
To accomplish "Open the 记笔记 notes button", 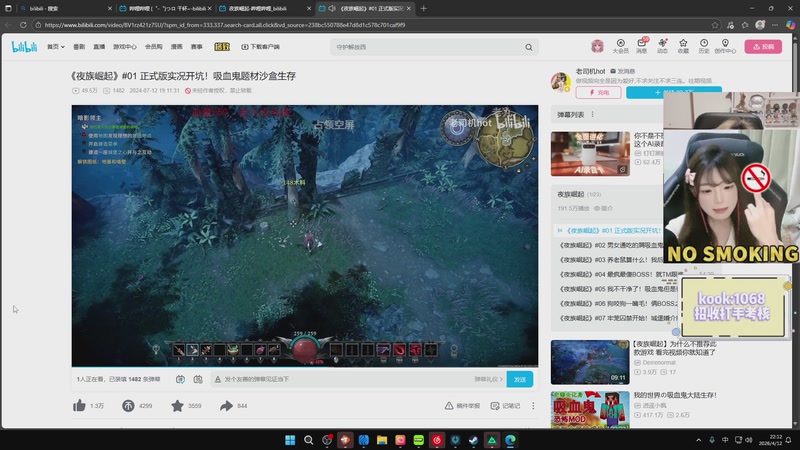I will 505,406.
